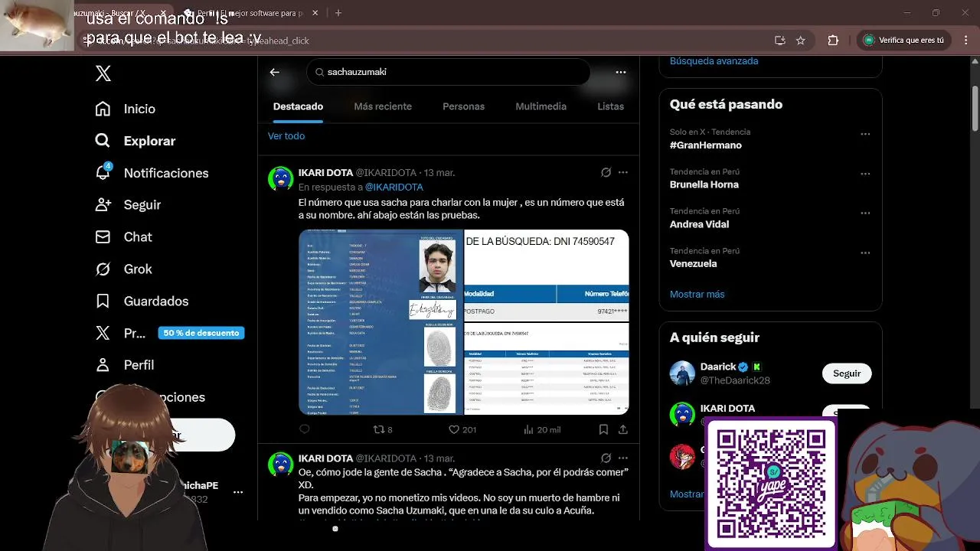Screen dimensions: 980x551
Task: Open #GranHermano trend
Action: (x=705, y=145)
